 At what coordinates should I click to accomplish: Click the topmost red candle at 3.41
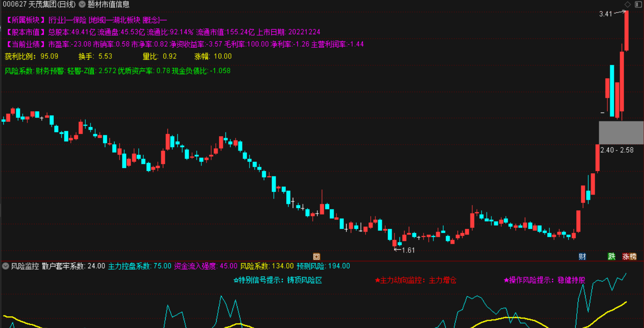pos(626,30)
